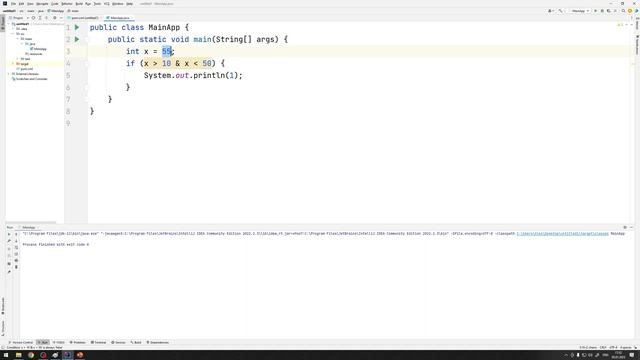The width and height of the screenshot is (640, 360).
Task: Open File Explorer from taskbar
Action: tap(18, 355)
